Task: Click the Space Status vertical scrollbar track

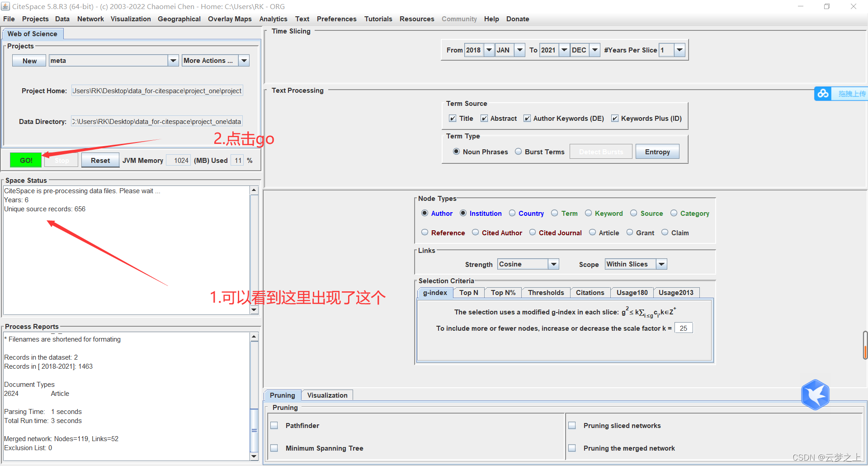Action: coord(254,250)
